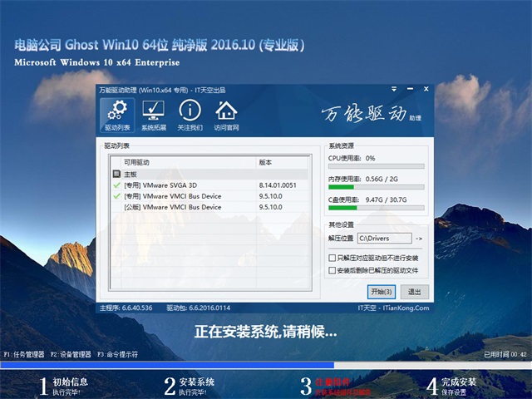Click step 1 初始信息
Image resolution: width=532 pixels, height=399 pixels.
64,386
